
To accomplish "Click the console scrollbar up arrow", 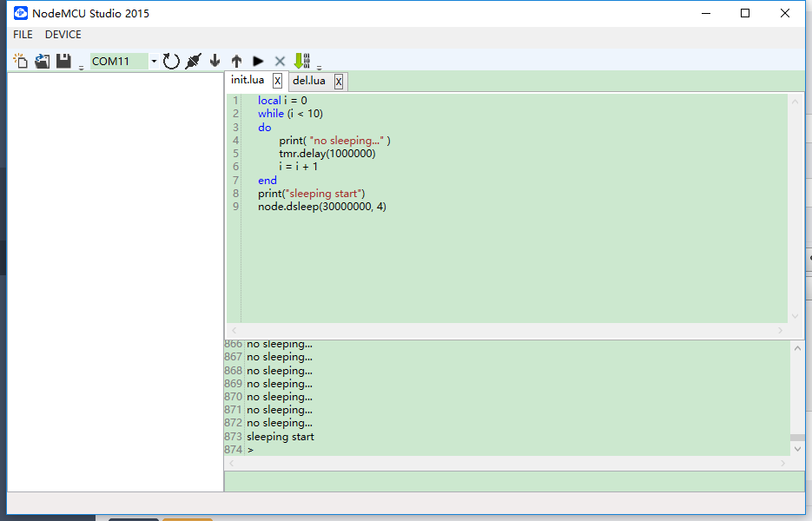I will pos(797,348).
